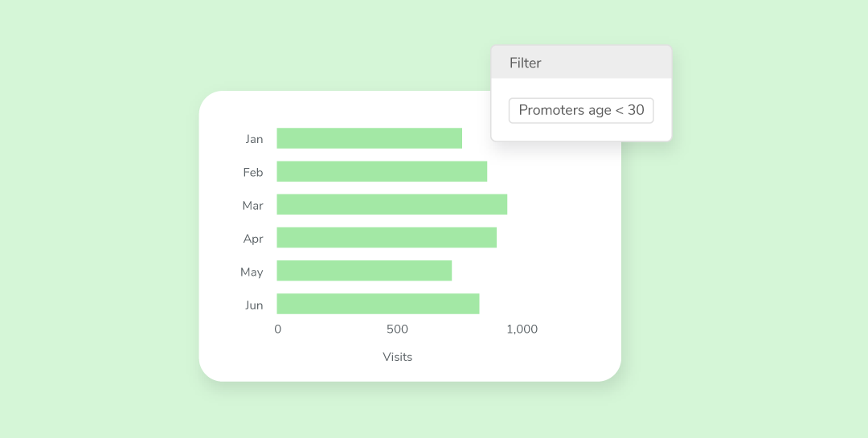
Task: Click the 500 tick label
Action: click(x=398, y=329)
